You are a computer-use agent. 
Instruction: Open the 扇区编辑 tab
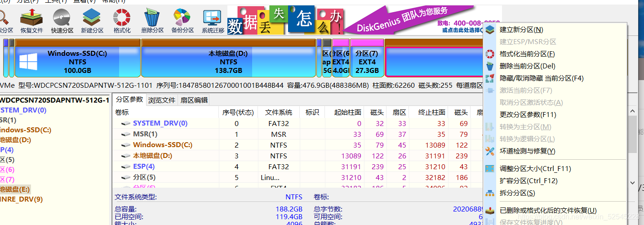point(194,100)
